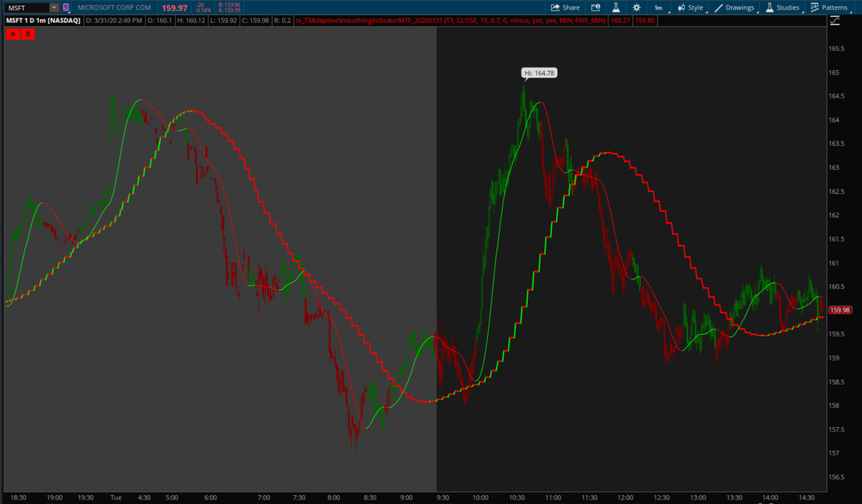This screenshot has width=862, height=504.
Task: Click the MSFT 1 D 1m chart title
Action: 43,20
